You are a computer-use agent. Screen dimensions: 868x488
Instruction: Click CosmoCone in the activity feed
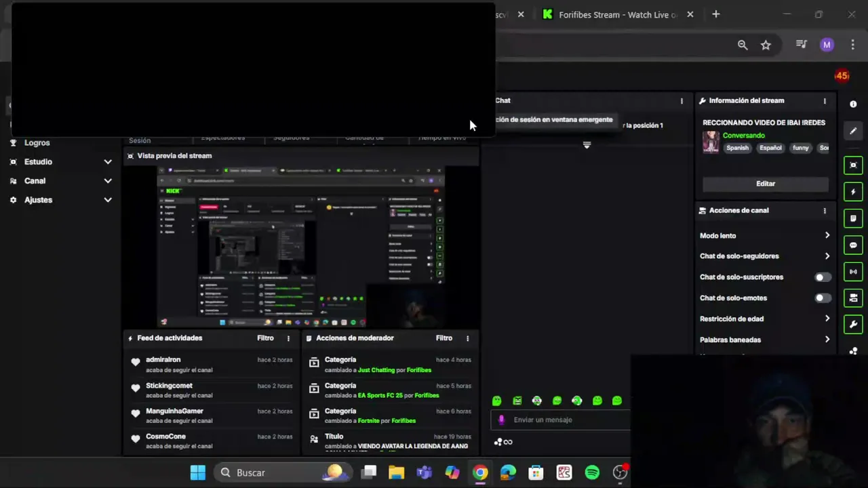(165, 436)
